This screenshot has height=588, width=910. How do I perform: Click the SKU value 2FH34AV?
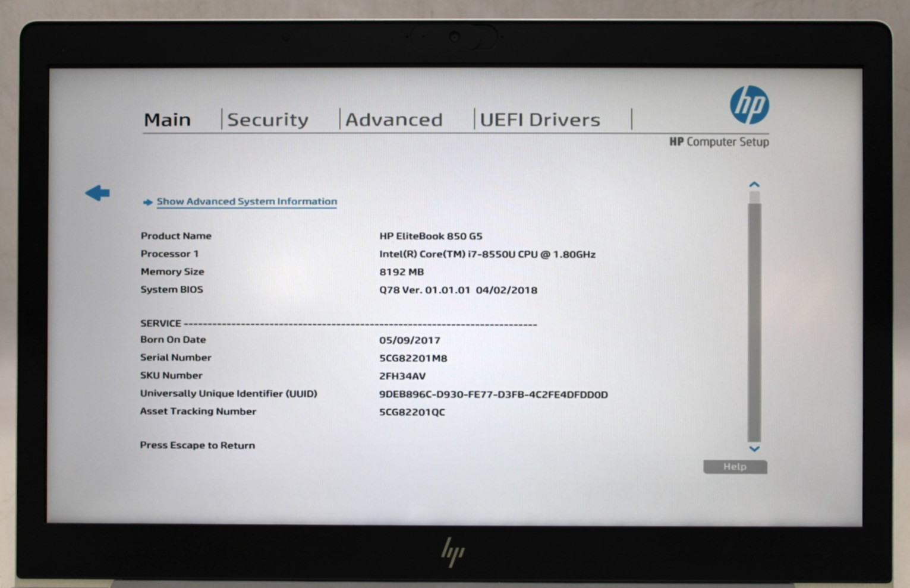pyautogui.click(x=402, y=376)
